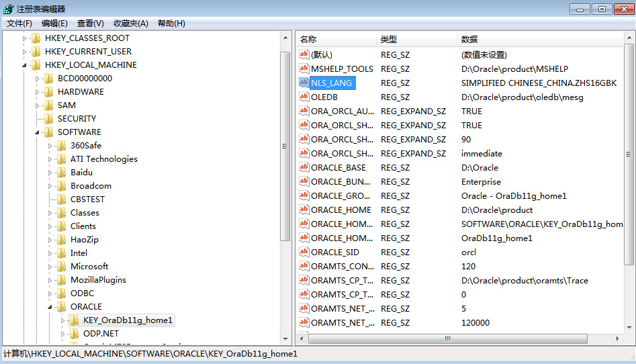Click the ODBC folder icon

[x=62, y=293]
